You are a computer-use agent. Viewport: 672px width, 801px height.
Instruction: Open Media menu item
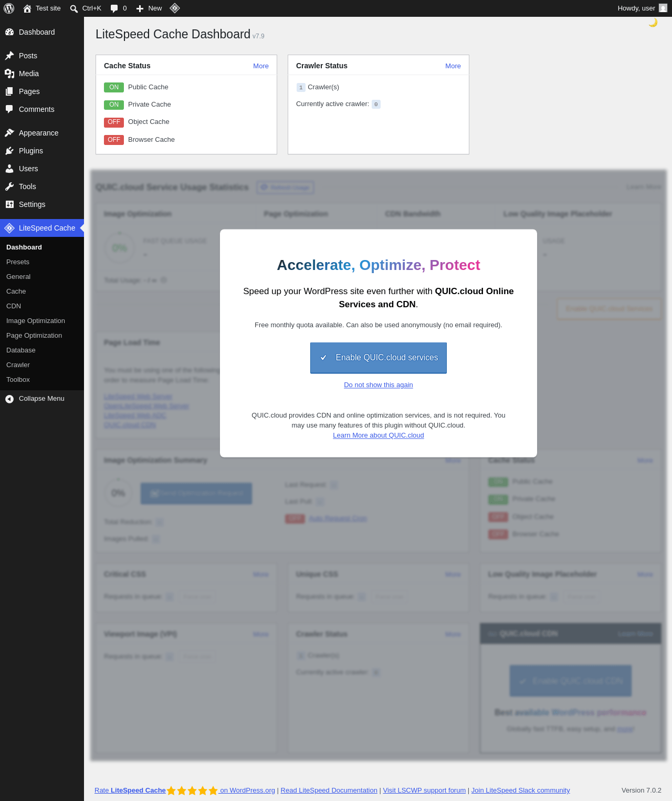point(42,74)
